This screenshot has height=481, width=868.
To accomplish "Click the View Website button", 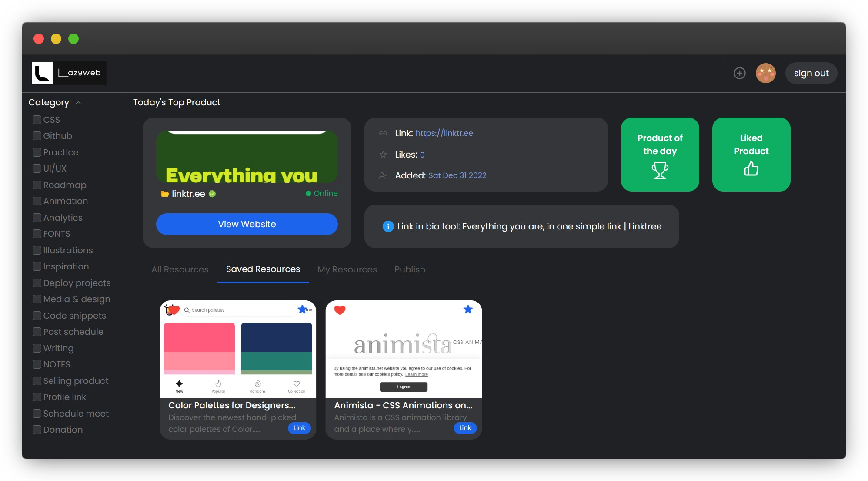I will pyautogui.click(x=247, y=224).
